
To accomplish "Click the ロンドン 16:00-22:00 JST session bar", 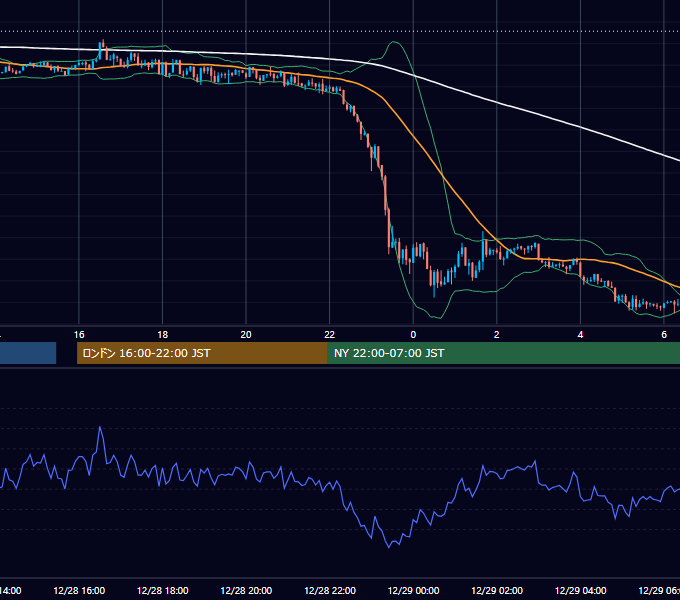I will [202, 353].
